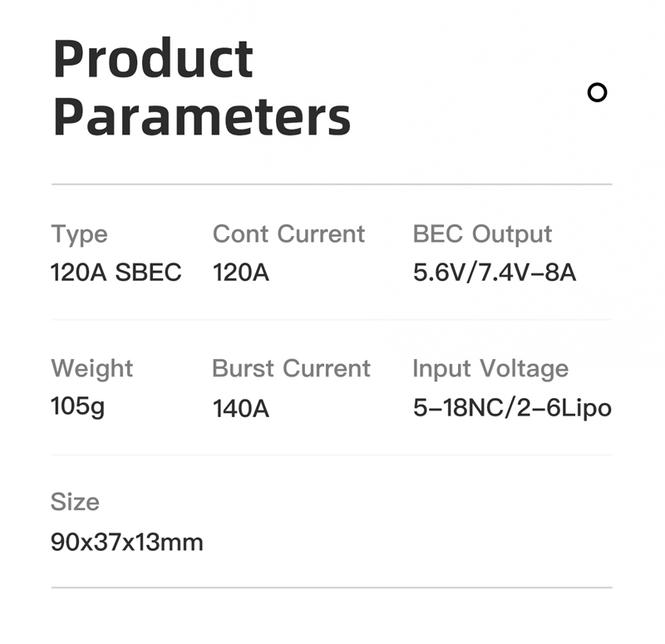Click the 140A burst current value

click(x=241, y=409)
